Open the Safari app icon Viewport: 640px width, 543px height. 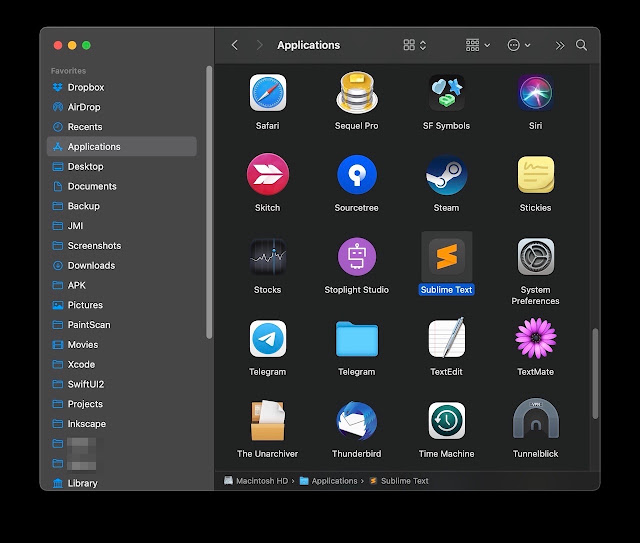pyautogui.click(x=268, y=93)
